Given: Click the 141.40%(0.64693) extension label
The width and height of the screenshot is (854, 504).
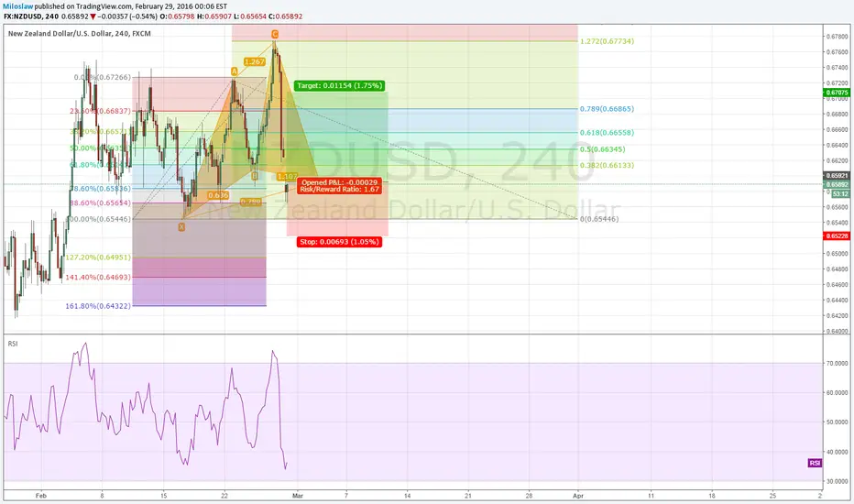Looking at the screenshot, I should click(98, 278).
